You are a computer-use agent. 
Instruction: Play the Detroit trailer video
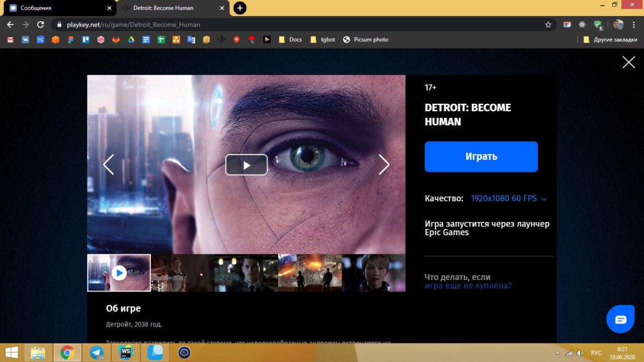tap(247, 165)
